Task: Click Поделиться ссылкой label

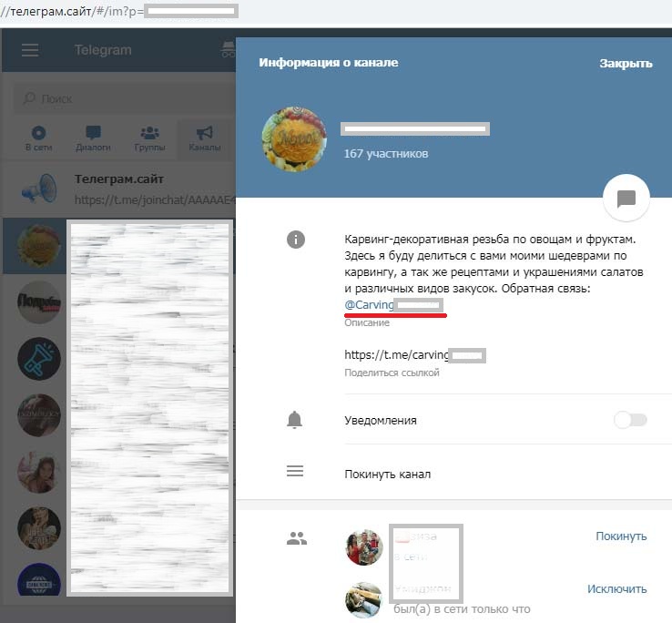Action: click(392, 373)
